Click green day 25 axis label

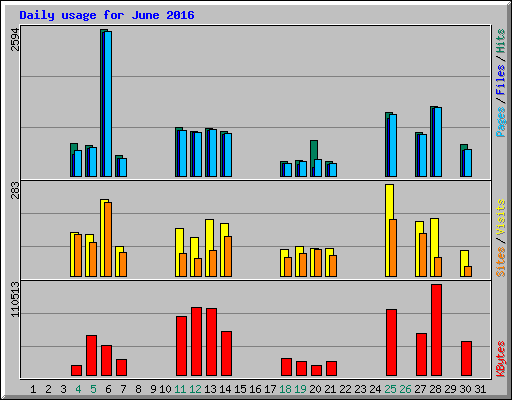[390, 389]
